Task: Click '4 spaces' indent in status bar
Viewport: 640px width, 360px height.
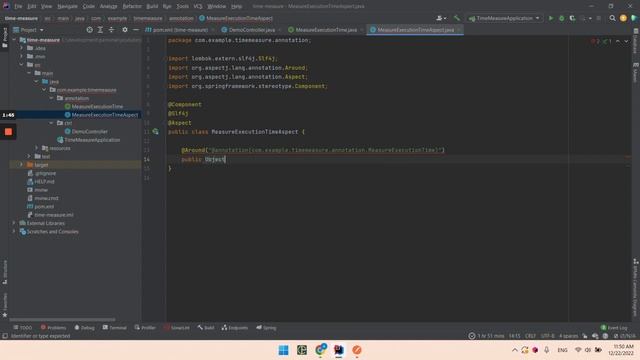Action: 568,336
